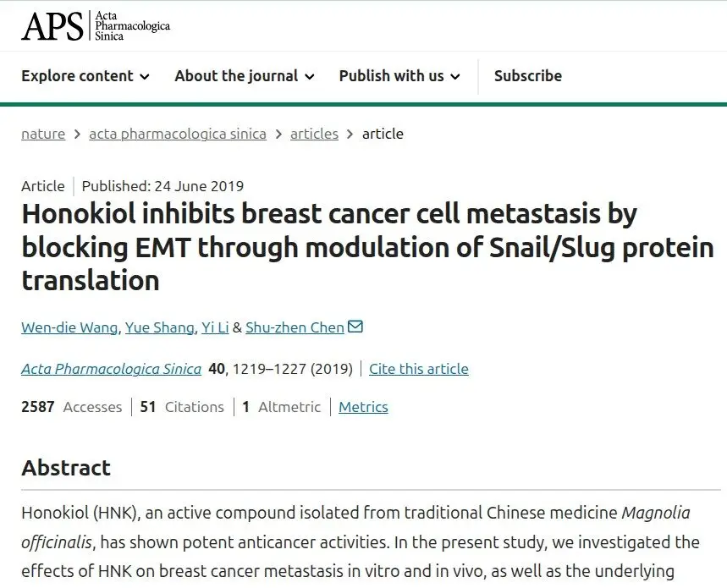Open the acta pharmacologica sinica breadcrumb
727x588 pixels.
(178, 134)
